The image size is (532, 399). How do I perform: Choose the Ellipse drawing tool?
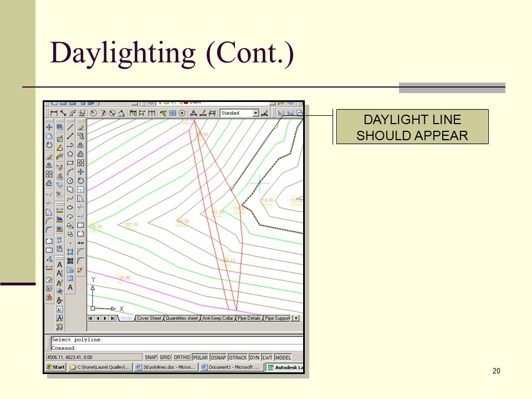70,207
